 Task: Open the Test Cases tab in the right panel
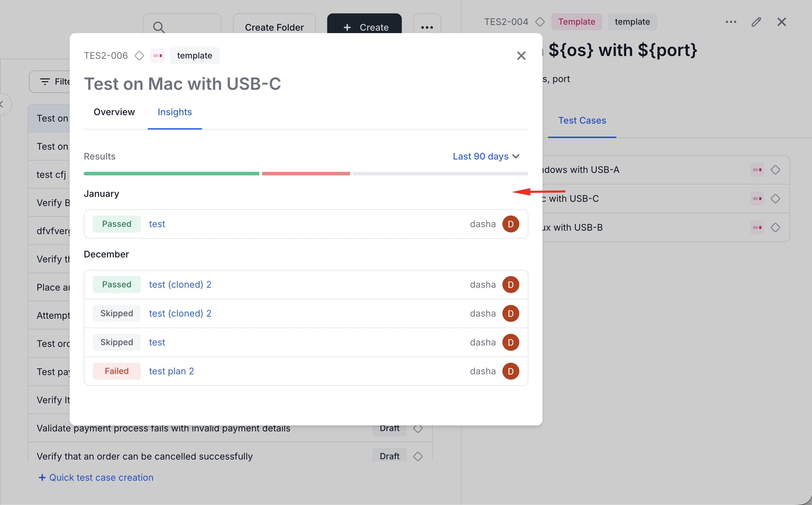pos(582,120)
